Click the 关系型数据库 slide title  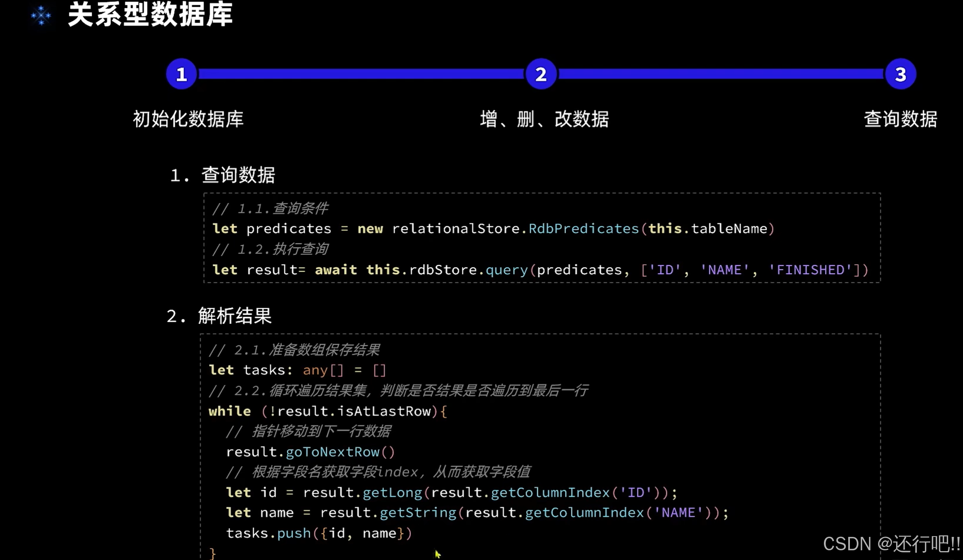click(x=150, y=15)
